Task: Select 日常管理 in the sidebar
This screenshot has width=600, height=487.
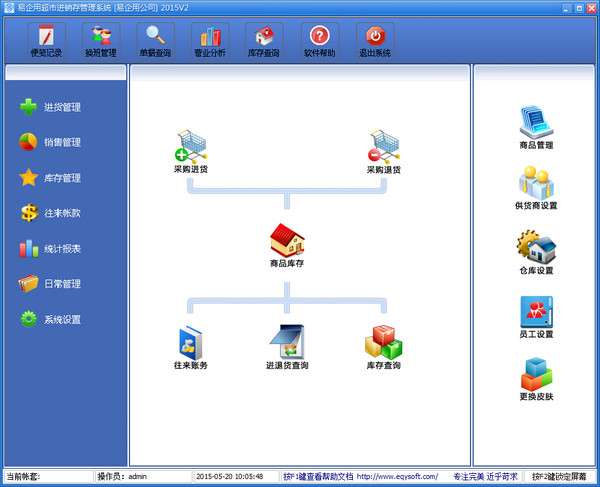Action: (x=50, y=283)
